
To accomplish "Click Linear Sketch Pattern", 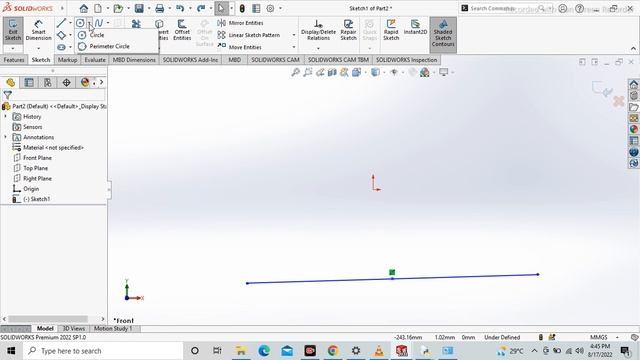I will (249, 35).
